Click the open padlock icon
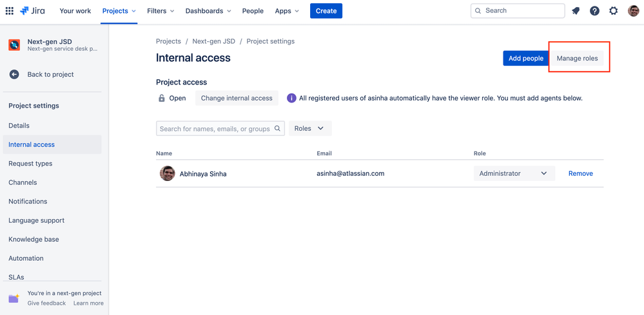This screenshot has width=644, height=315. pos(162,99)
